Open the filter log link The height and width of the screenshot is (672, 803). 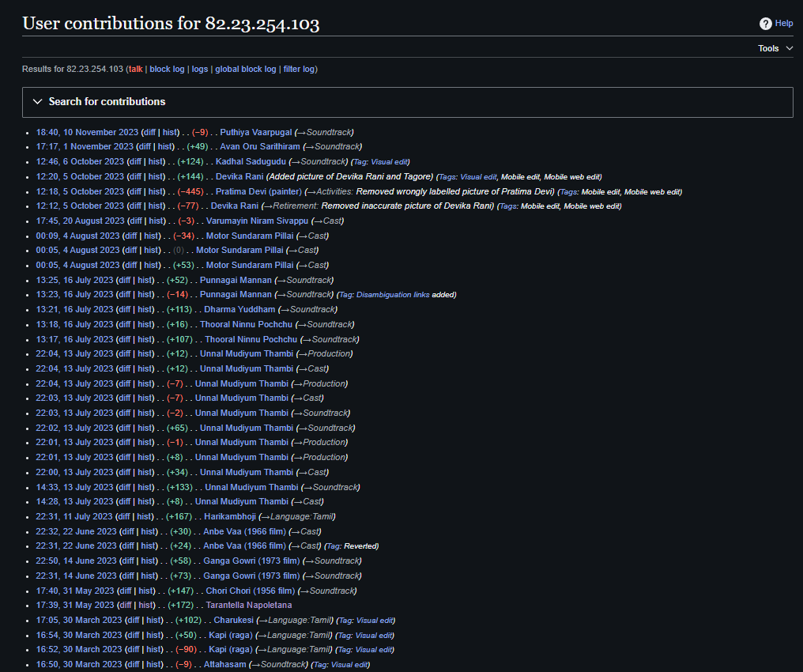pyautogui.click(x=299, y=69)
